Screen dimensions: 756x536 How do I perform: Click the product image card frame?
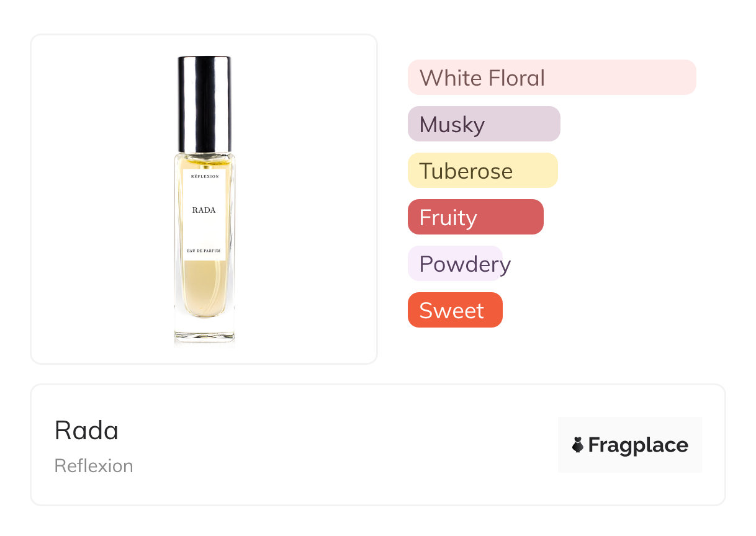pyautogui.click(x=204, y=199)
